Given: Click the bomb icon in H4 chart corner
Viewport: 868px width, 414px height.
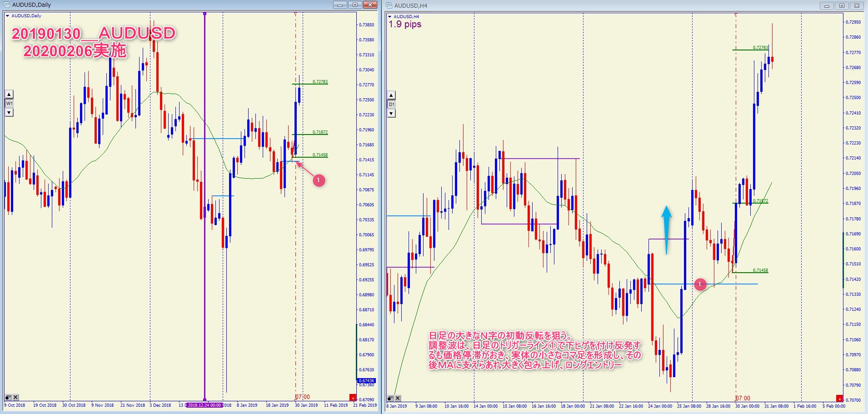Looking at the screenshot, I should 390,398.
